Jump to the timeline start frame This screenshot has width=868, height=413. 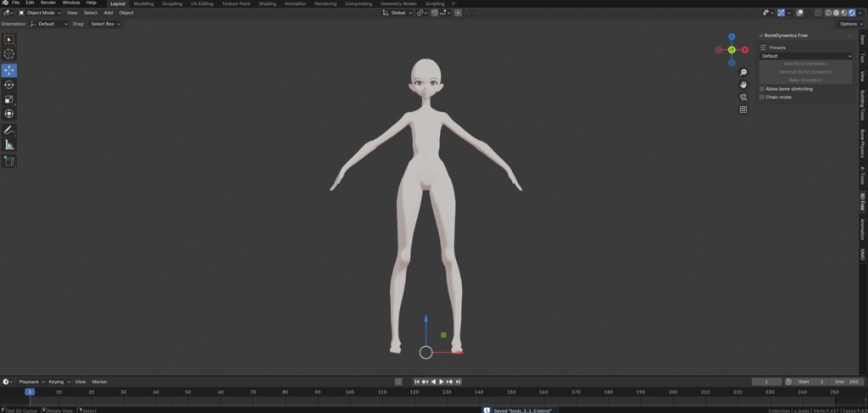(x=417, y=382)
